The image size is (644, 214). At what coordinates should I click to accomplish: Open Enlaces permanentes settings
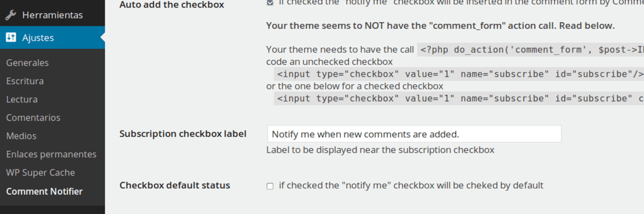pos(52,154)
